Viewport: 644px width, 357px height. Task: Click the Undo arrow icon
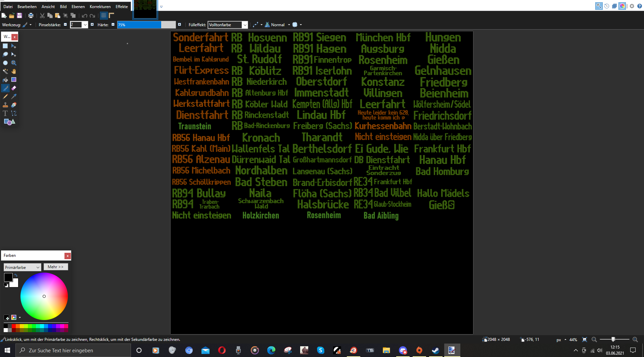pyautogui.click(x=84, y=15)
